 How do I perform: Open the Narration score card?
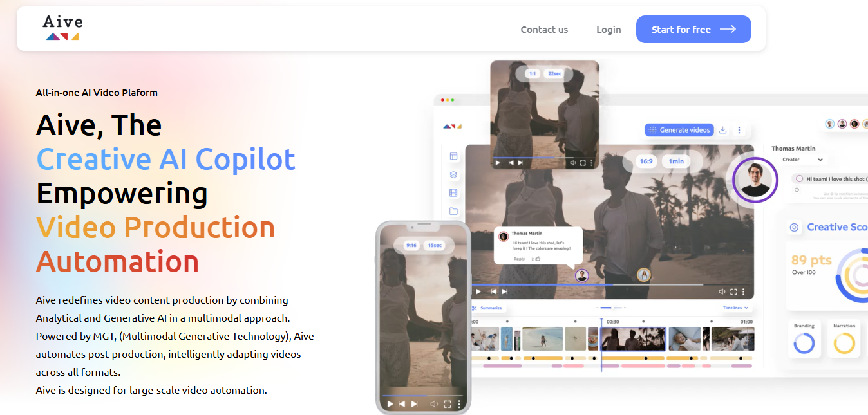[x=844, y=338]
